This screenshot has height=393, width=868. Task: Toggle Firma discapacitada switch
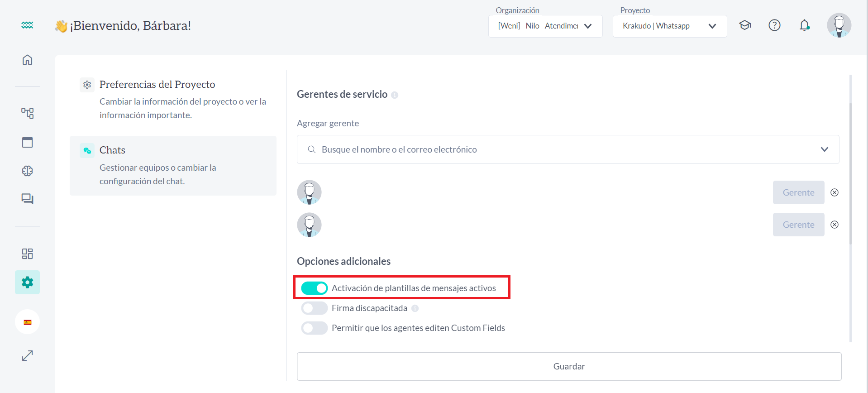(x=314, y=308)
